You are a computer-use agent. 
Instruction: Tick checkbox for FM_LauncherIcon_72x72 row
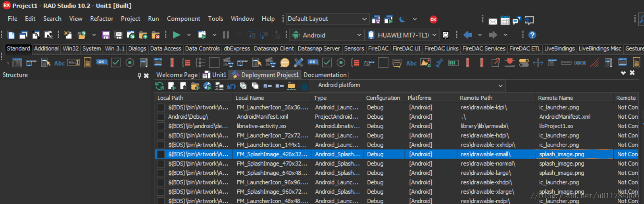point(161,135)
